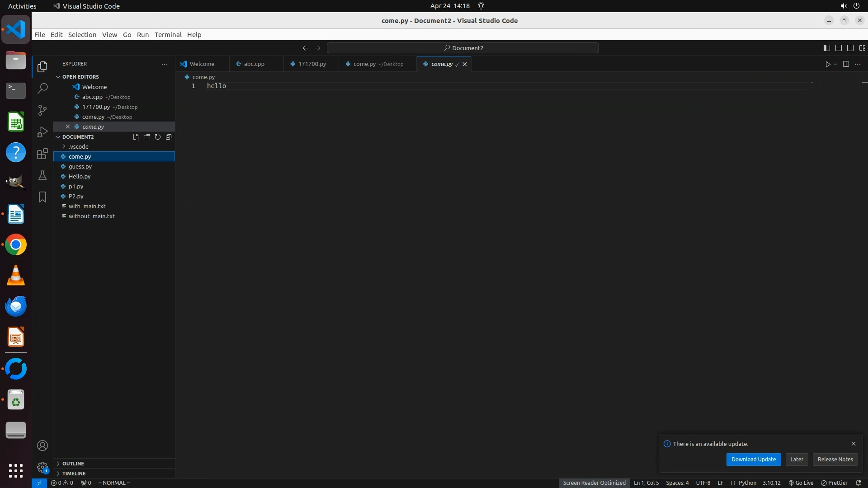This screenshot has height=488, width=868.
Task: Click the Document2 command center search box
Action: coord(463,48)
